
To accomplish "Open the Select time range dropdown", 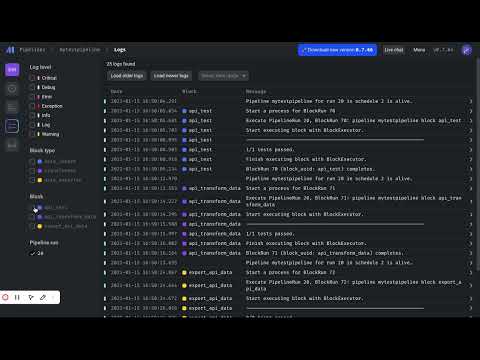I will [223, 76].
